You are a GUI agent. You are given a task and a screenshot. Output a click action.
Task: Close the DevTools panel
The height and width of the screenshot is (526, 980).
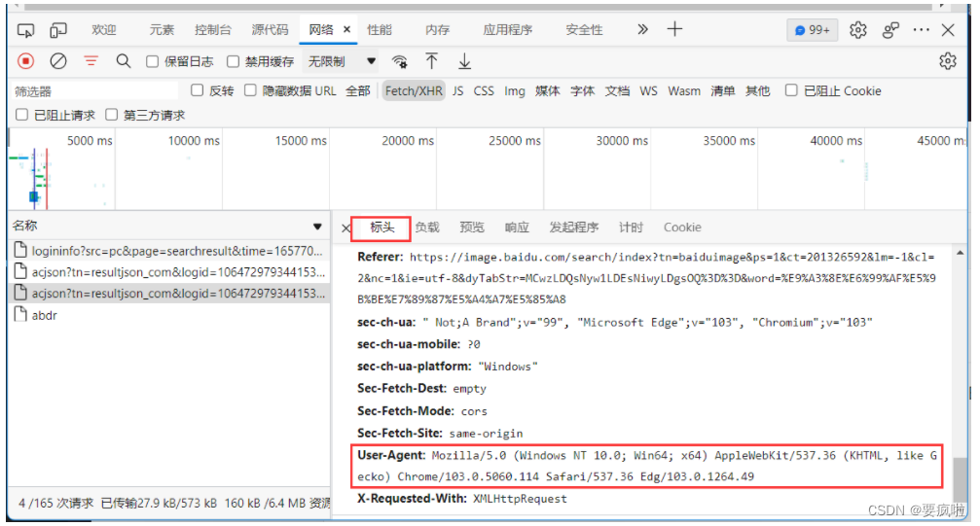pyautogui.click(x=948, y=30)
